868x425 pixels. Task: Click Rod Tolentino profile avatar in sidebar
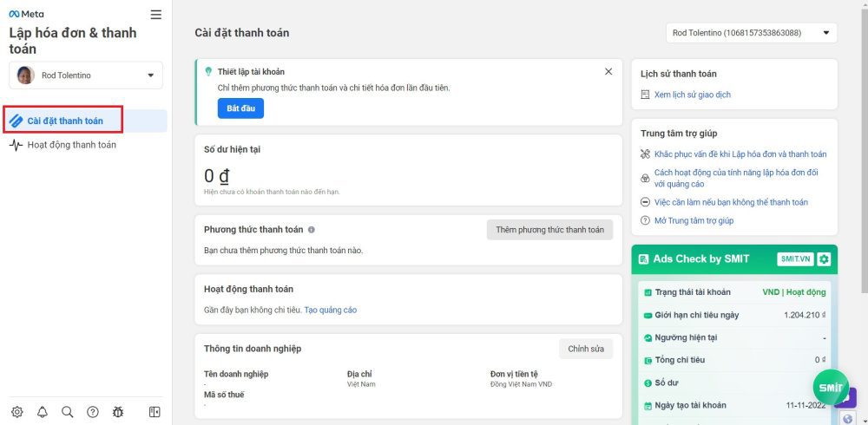(x=25, y=75)
